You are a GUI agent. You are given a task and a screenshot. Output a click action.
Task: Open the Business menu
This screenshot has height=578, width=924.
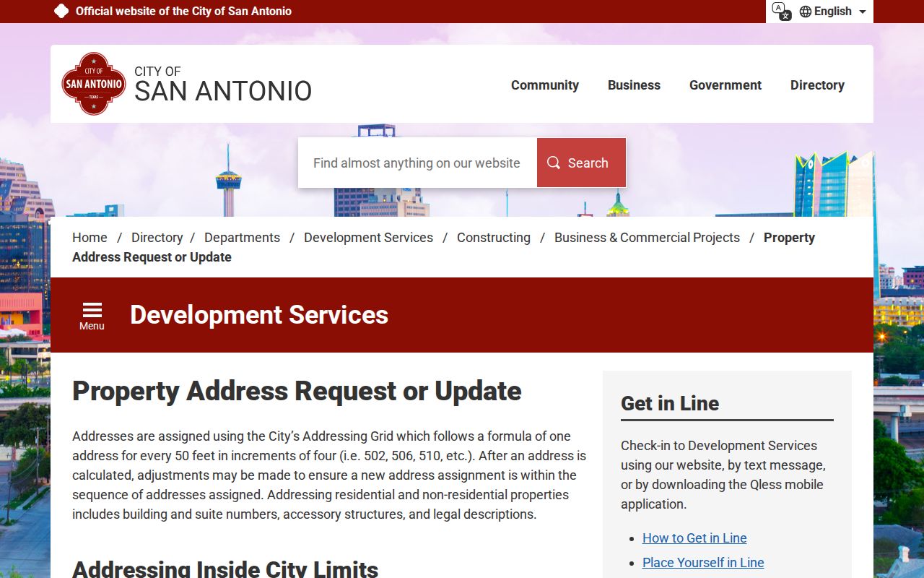pos(634,85)
